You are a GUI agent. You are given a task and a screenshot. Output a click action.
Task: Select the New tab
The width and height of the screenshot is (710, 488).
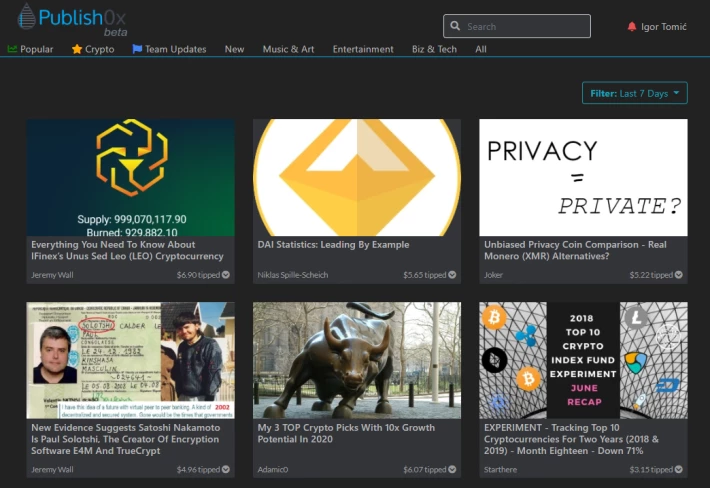[235, 49]
